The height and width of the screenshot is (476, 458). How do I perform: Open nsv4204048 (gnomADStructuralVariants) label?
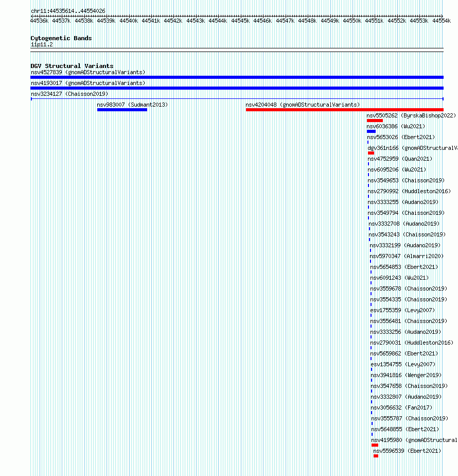303,105
